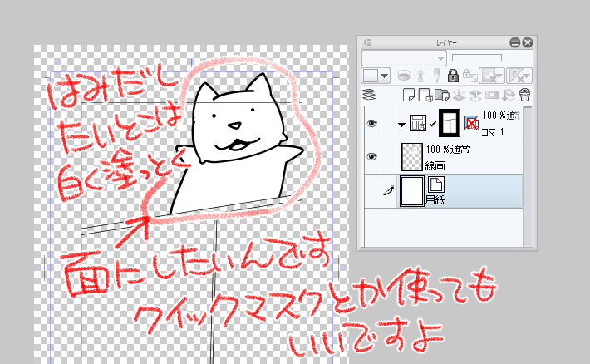590x364 pixels.
Task: Toggle the コマ 1 mask checkmark
Action: (433, 123)
